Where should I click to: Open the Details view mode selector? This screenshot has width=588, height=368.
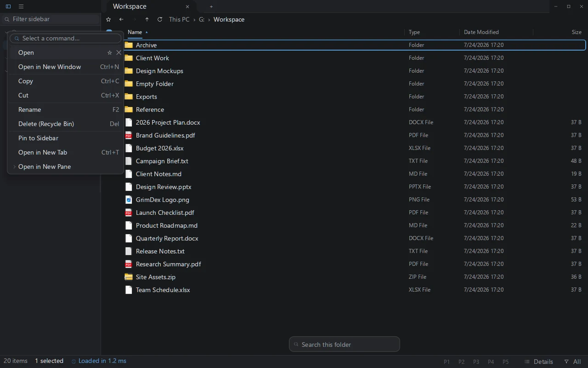pyautogui.click(x=538, y=362)
